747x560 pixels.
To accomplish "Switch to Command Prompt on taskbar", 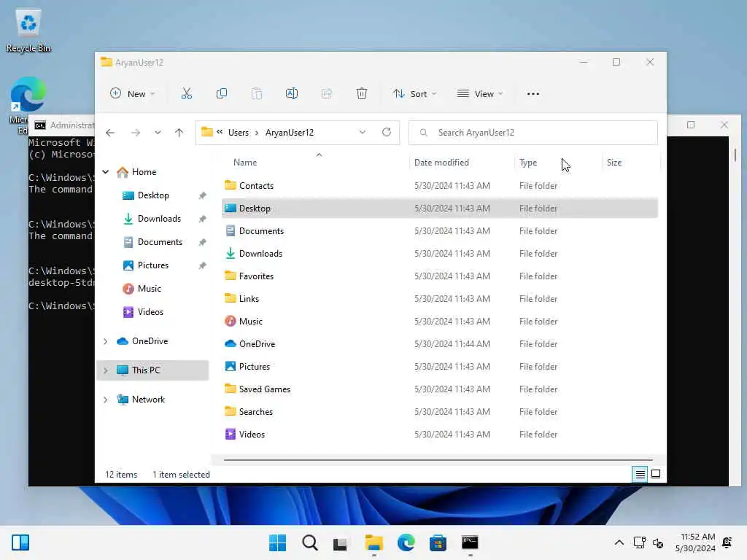I will coord(470,542).
